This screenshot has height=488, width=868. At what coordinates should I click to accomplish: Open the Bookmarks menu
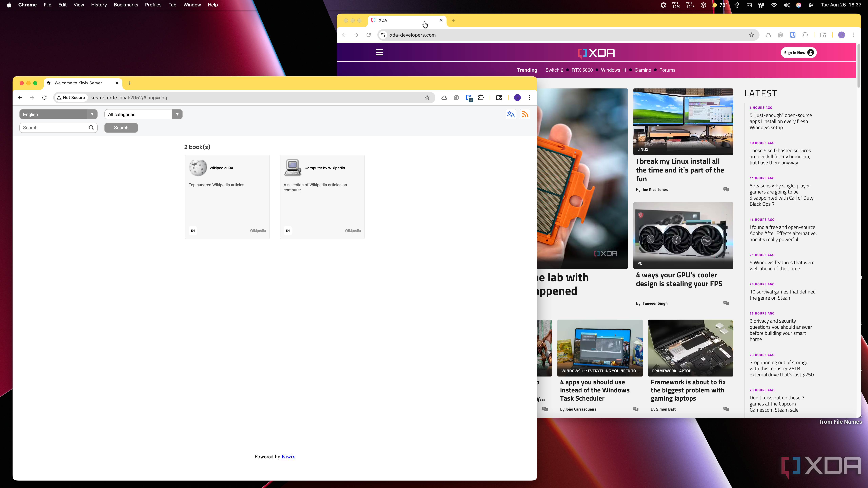point(126,5)
